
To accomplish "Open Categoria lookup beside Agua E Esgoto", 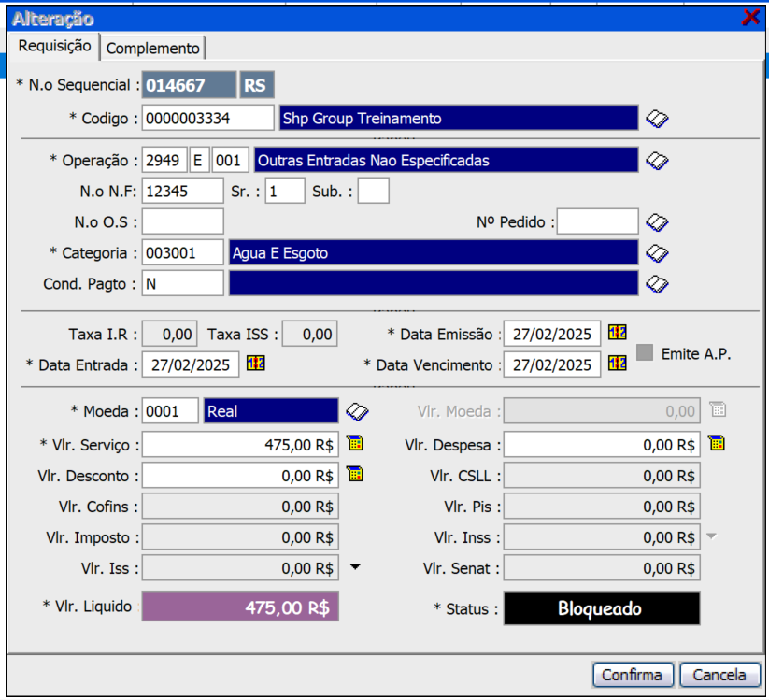I will pos(657,253).
